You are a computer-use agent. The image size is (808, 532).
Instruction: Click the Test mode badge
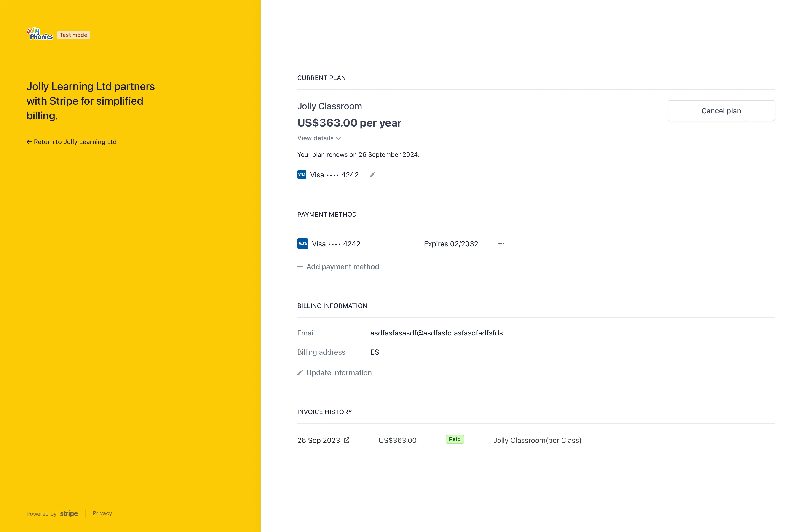point(73,35)
